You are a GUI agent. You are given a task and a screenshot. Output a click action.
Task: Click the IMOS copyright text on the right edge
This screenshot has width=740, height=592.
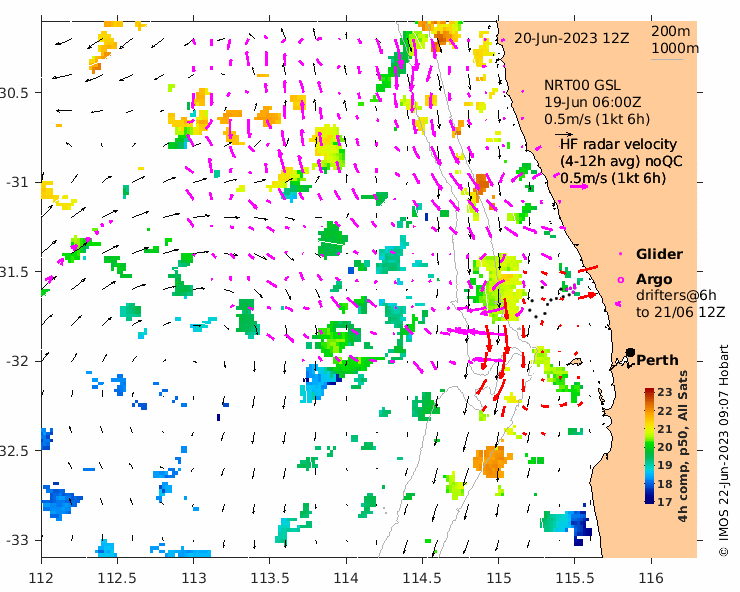[x=723, y=451]
